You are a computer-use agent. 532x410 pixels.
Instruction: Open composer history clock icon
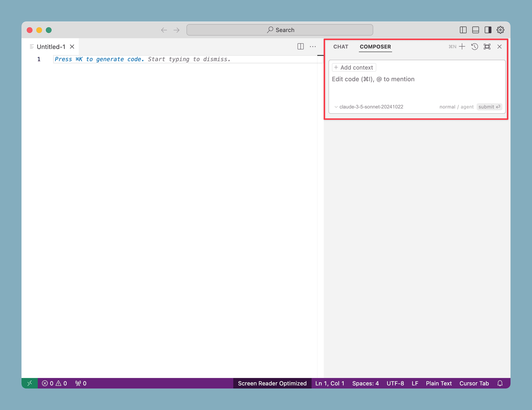[474, 47]
